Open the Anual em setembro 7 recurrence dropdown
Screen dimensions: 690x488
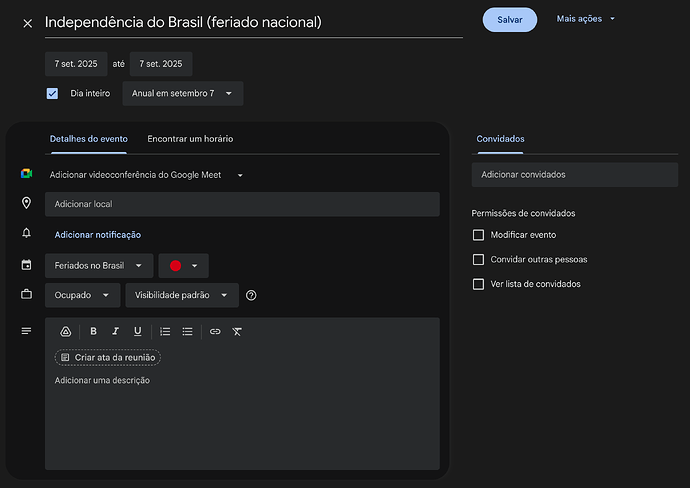click(183, 93)
